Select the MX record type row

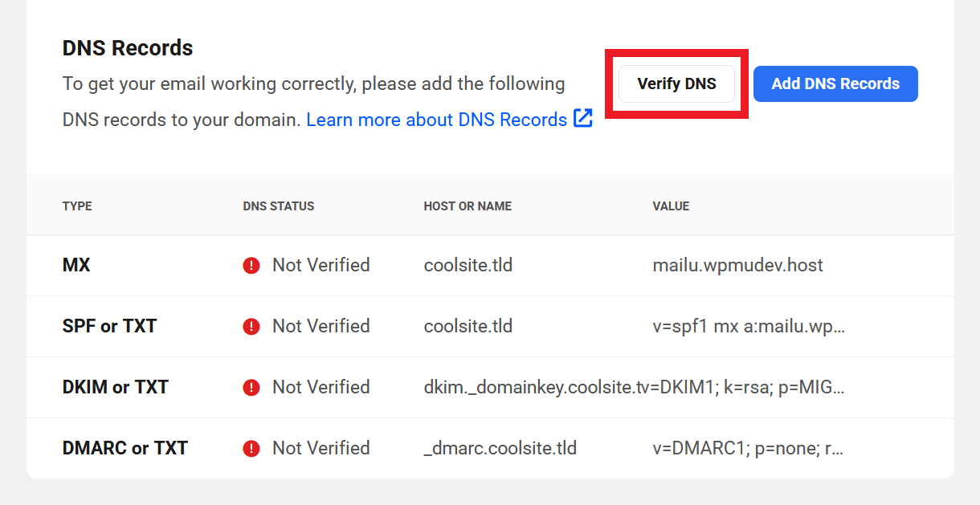(76, 265)
